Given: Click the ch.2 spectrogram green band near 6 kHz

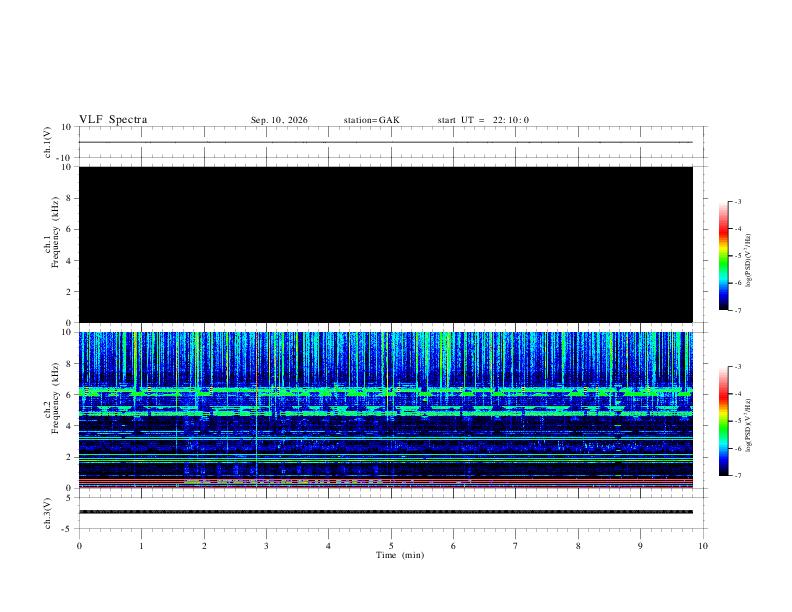Looking at the screenshot, I should [x=386, y=391].
